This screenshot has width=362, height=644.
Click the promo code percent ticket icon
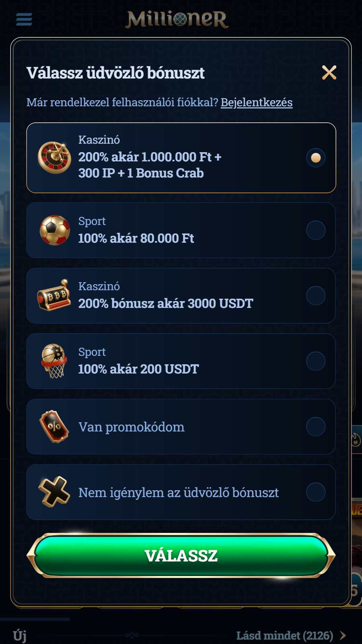[x=54, y=427]
